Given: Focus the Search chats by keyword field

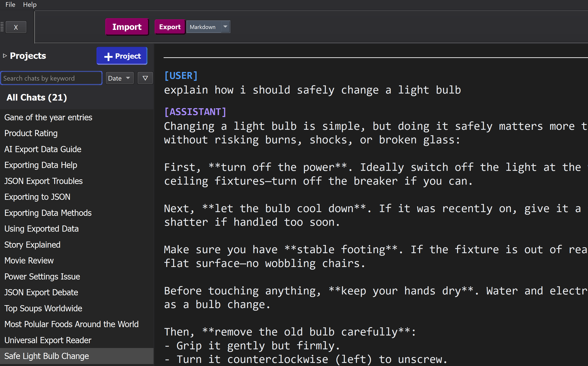Looking at the screenshot, I should click(x=52, y=78).
